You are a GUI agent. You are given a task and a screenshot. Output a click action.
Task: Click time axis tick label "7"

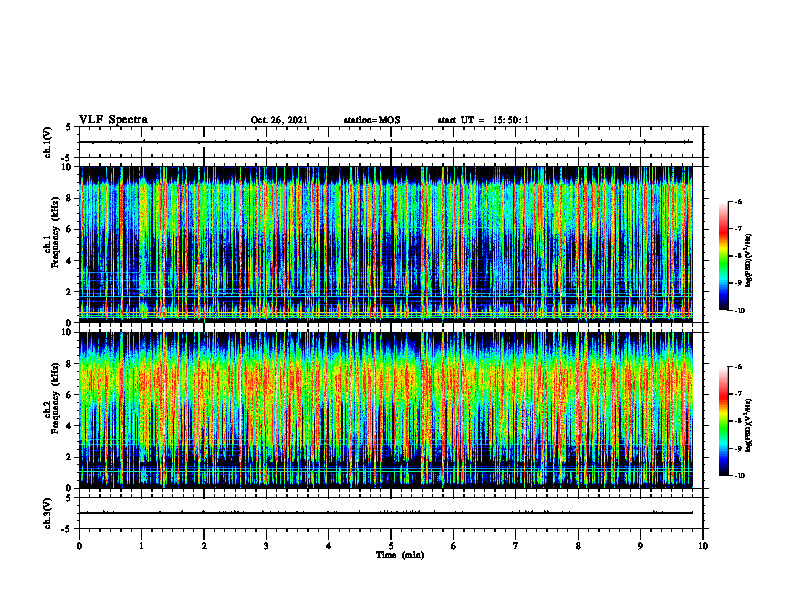click(516, 546)
